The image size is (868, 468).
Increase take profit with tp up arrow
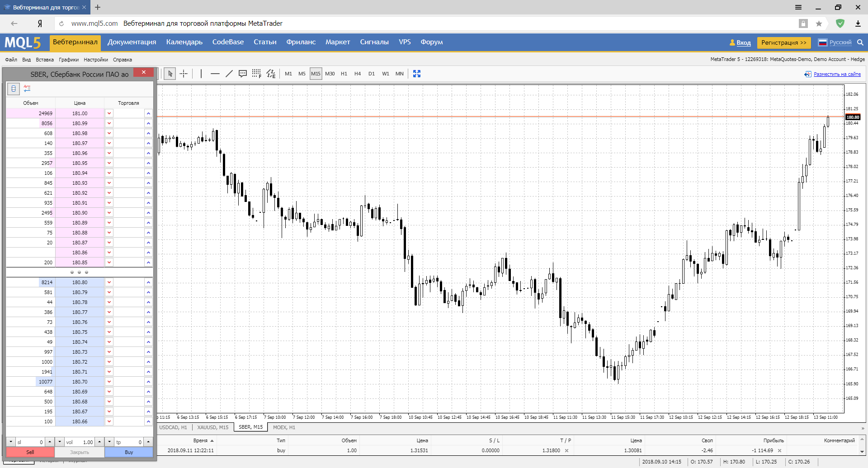[148, 442]
